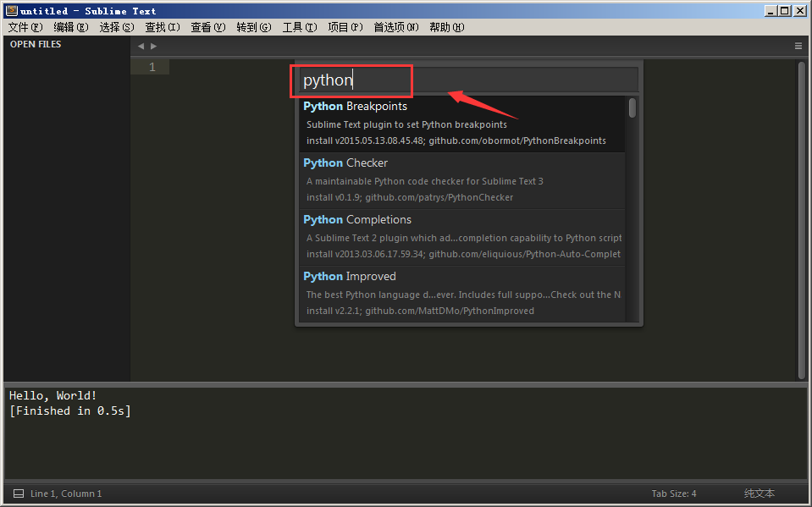Select the Python Breakpoints package
This screenshot has height=507, width=812.
click(x=462, y=124)
